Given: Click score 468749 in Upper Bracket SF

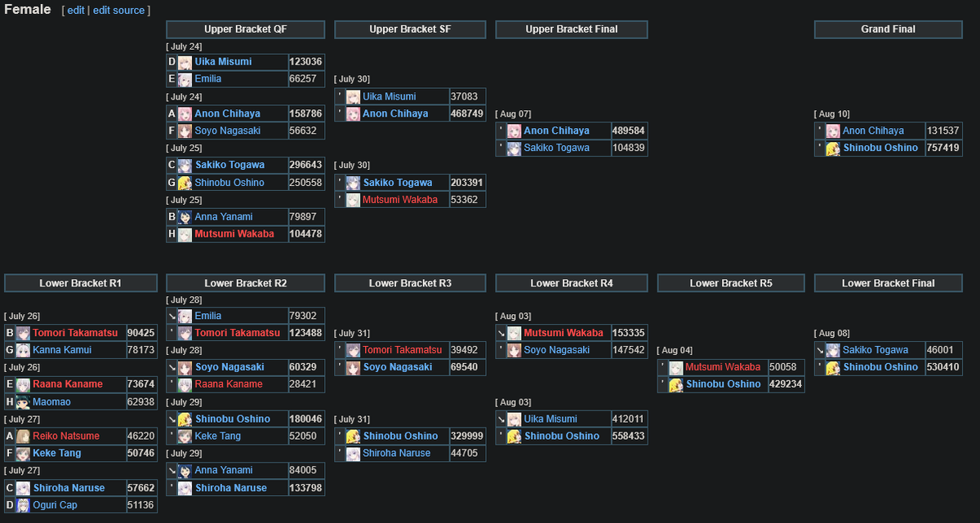Looking at the screenshot, I should pos(467,114).
